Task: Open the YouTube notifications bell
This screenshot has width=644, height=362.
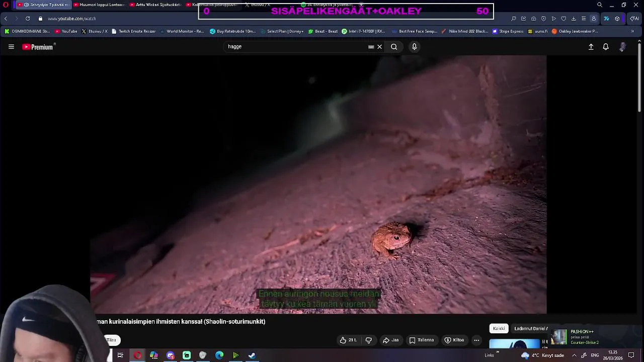Action: click(606, 47)
